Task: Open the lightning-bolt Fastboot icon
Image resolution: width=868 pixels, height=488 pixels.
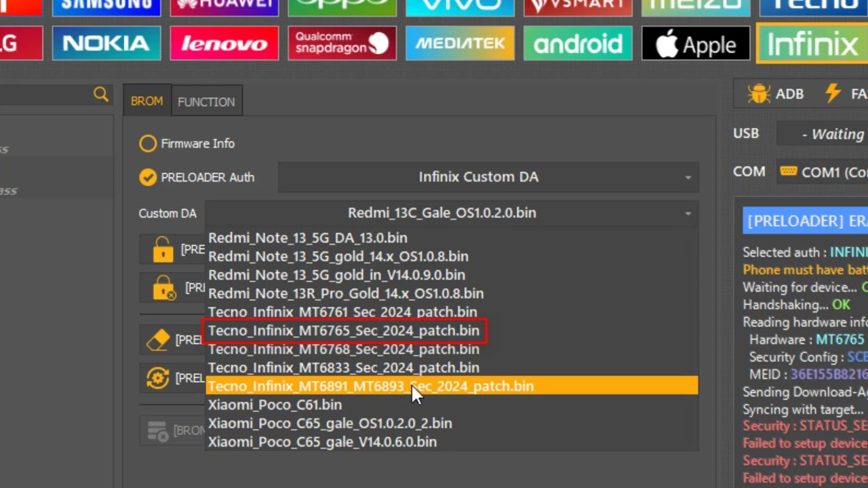Action: click(833, 94)
